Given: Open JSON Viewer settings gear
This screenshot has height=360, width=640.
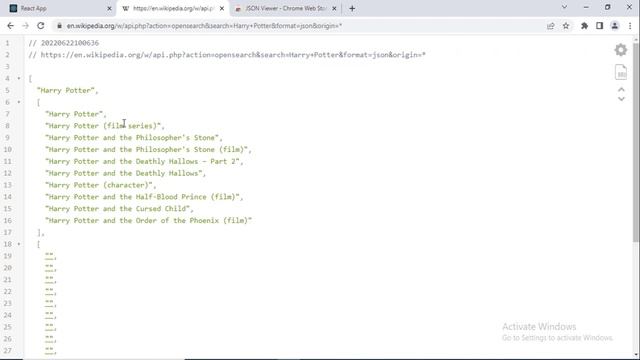Looking at the screenshot, I should [x=621, y=50].
